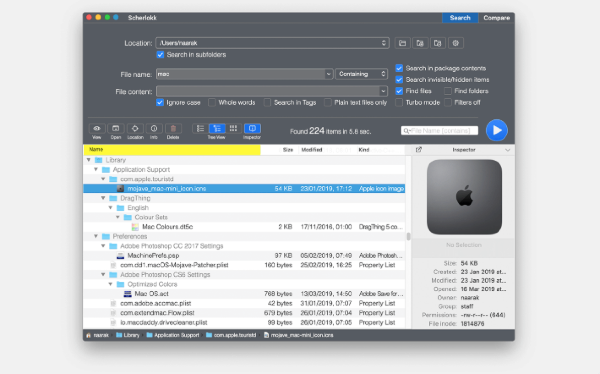Enable the Find folders checkbox

448,91
